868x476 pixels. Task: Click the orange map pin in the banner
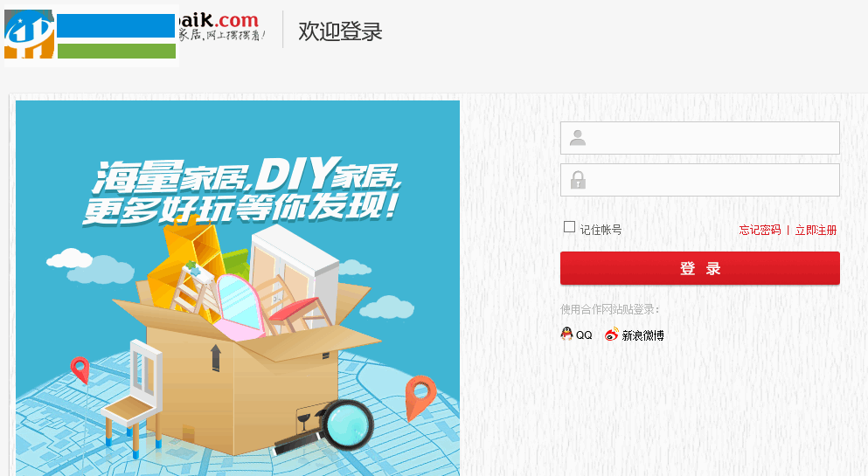click(420, 397)
